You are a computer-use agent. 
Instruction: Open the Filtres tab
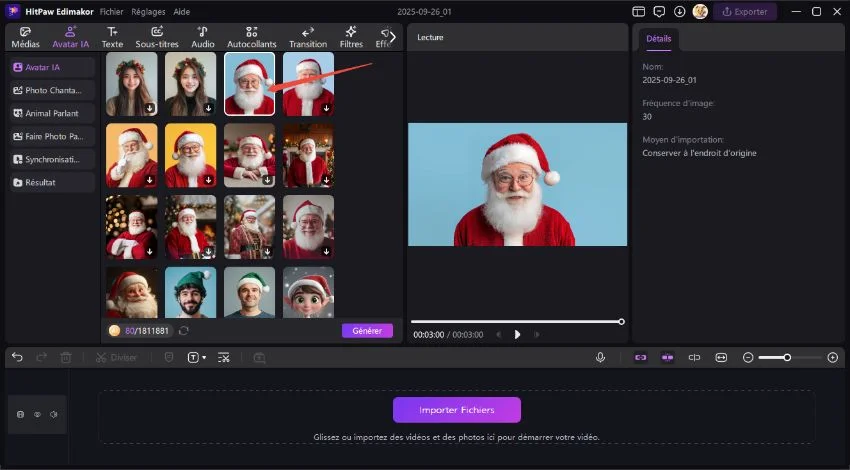pyautogui.click(x=351, y=37)
